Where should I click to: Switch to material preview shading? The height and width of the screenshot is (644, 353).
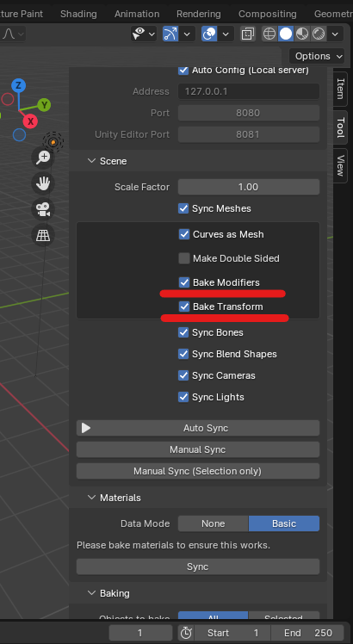302,34
